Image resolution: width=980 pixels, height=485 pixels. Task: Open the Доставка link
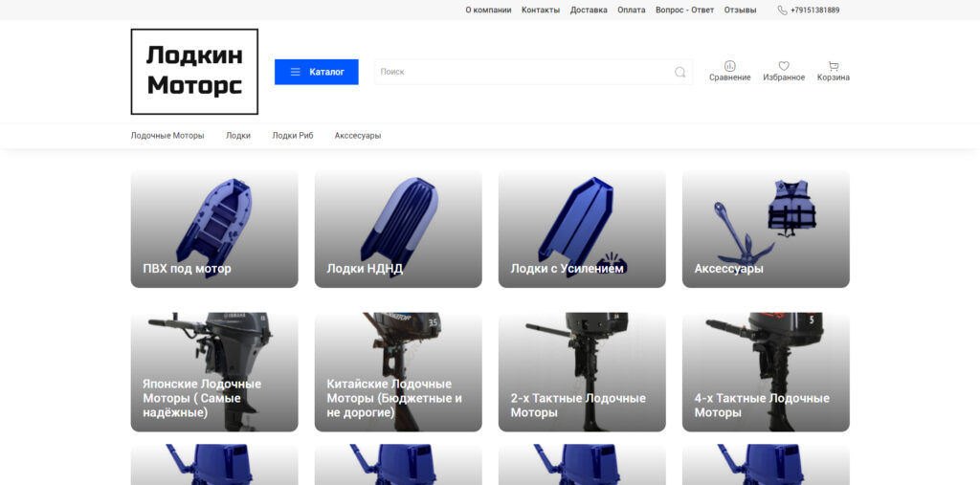(x=589, y=10)
